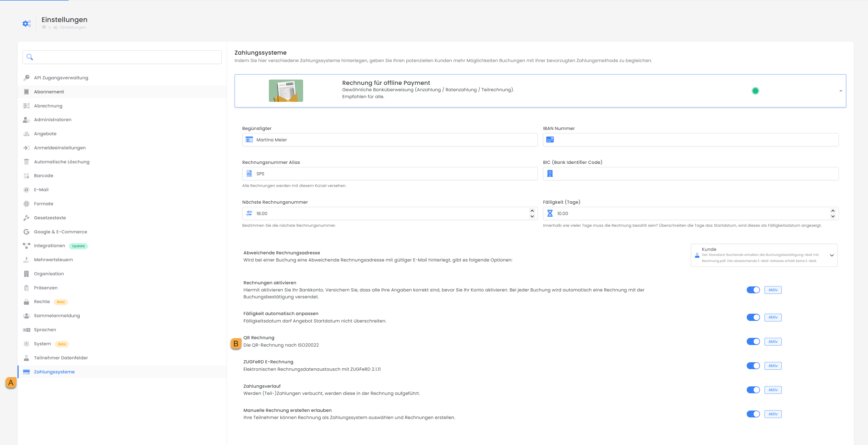Click the Barcode sidebar icon
868x445 pixels.
[x=26, y=176]
